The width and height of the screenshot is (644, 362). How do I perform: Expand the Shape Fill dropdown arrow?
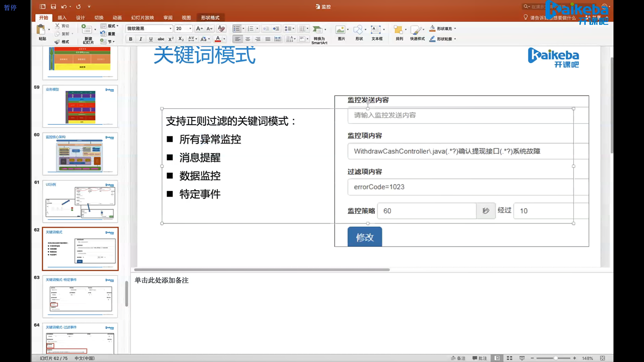455,28
